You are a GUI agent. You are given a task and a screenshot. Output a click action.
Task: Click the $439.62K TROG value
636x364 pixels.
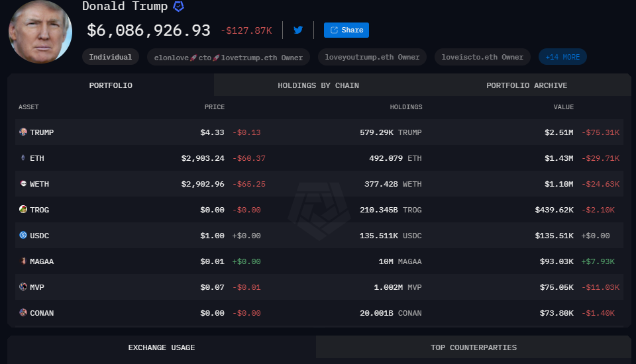point(554,210)
